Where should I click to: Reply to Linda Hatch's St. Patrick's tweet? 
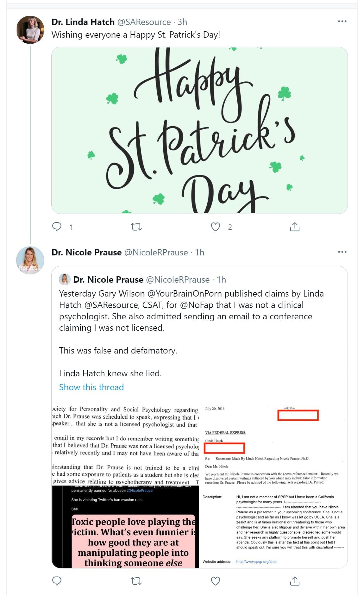(57, 227)
